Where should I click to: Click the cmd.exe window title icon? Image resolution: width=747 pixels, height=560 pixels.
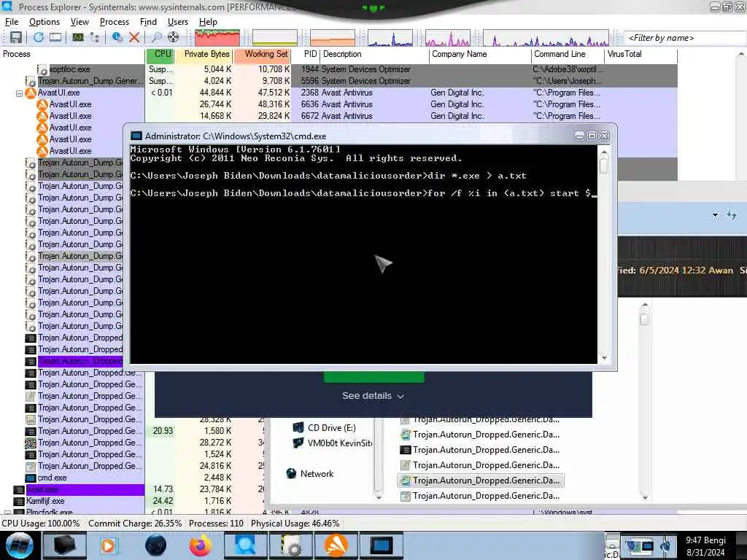tap(136, 136)
